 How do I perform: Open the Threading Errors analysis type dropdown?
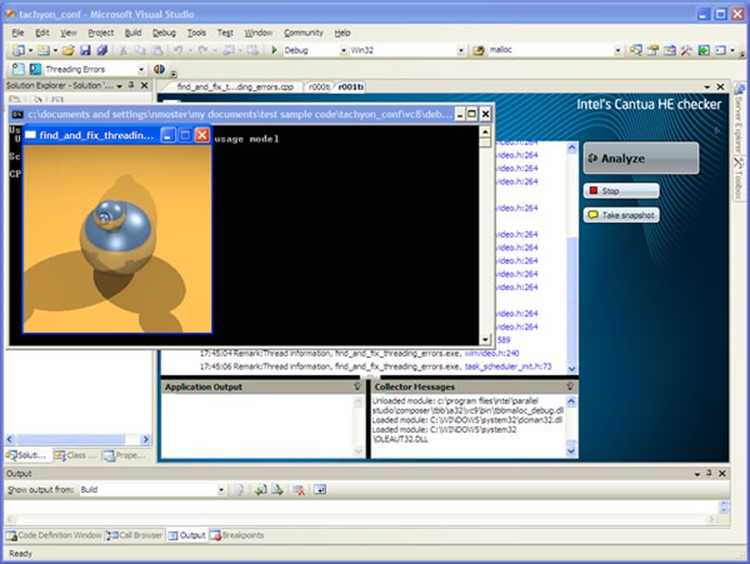click(x=141, y=70)
